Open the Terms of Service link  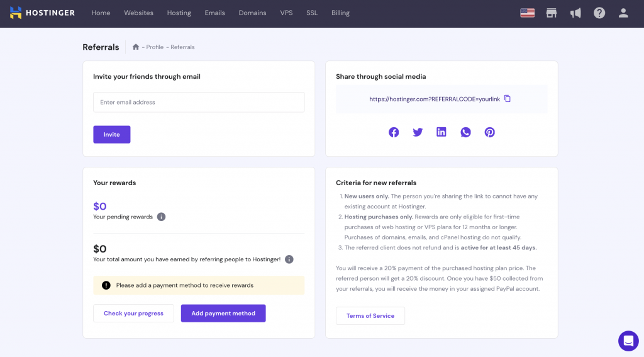pos(370,316)
